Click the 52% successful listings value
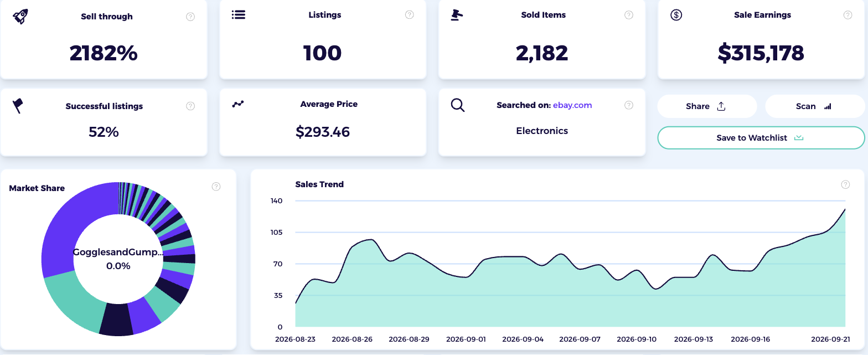The height and width of the screenshot is (355, 868). click(x=104, y=132)
